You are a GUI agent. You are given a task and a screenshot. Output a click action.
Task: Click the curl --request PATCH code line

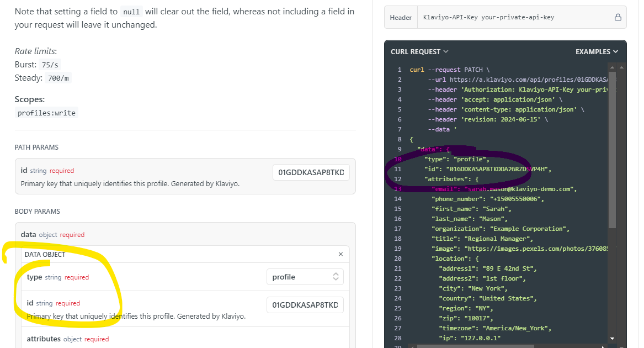pos(450,70)
